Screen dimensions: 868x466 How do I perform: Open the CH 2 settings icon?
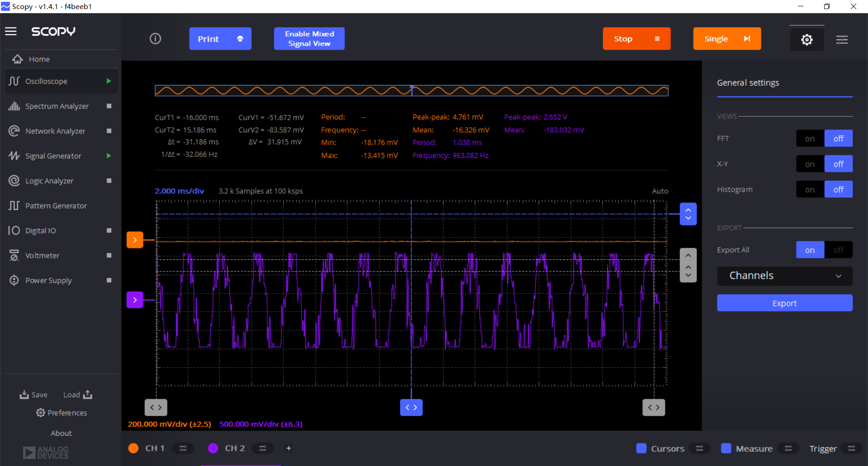pyautogui.click(x=263, y=448)
